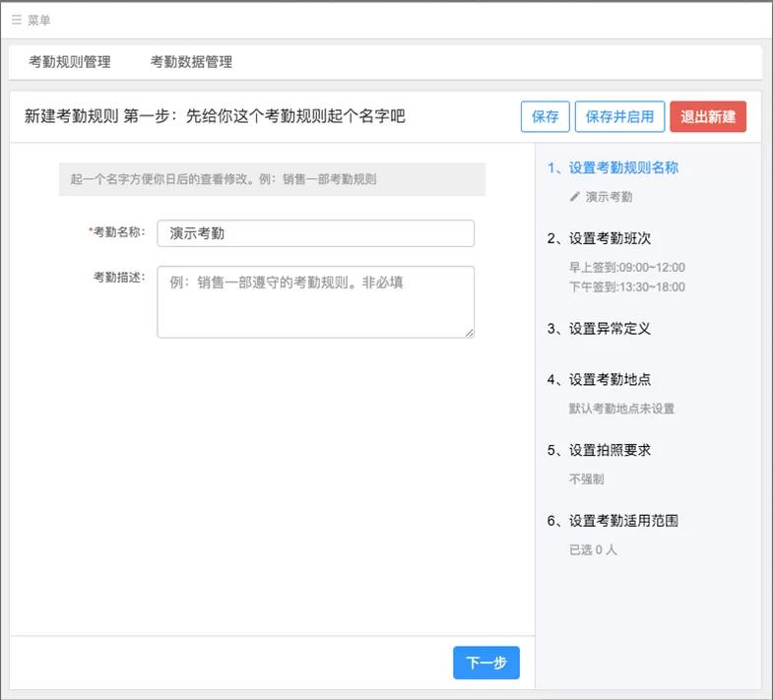The height and width of the screenshot is (700, 773).
Task: Switch to 考勤规则管理 tab
Action: tap(70, 62)
